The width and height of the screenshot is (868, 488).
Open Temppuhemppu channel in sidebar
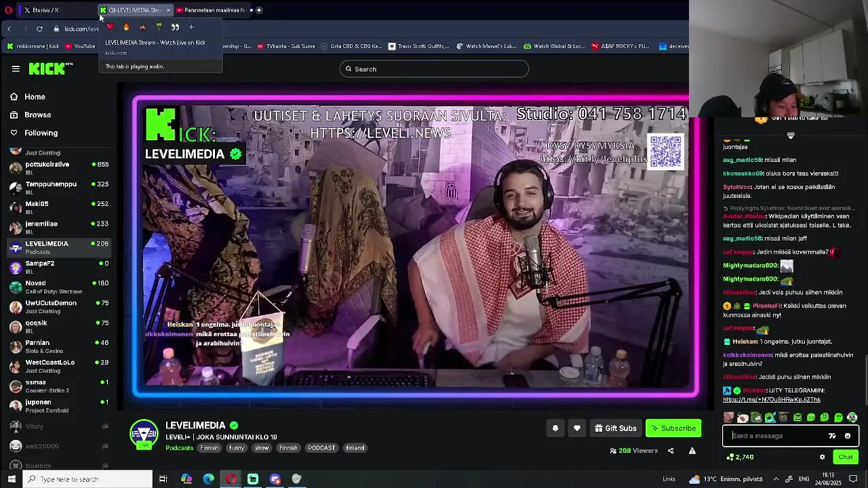(59, 187)
